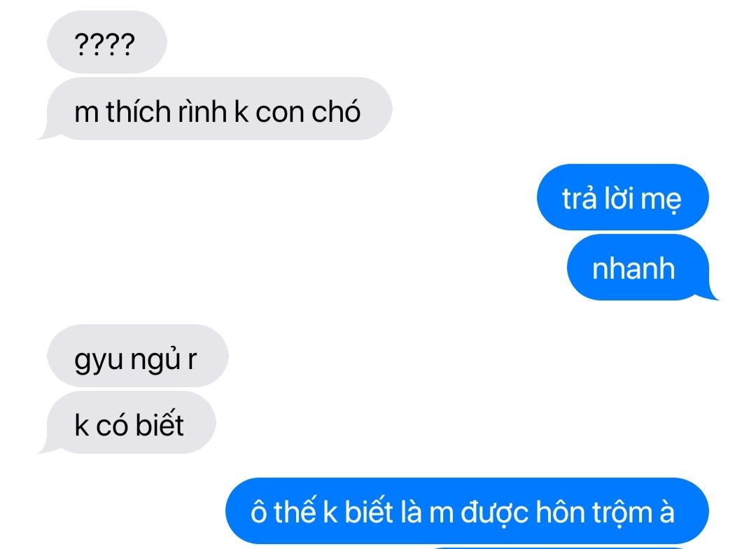Select the "m thích rình k con chó" message
Image resolution: width=756 pixels, height=549 pixels.
[x=215, y=109]
